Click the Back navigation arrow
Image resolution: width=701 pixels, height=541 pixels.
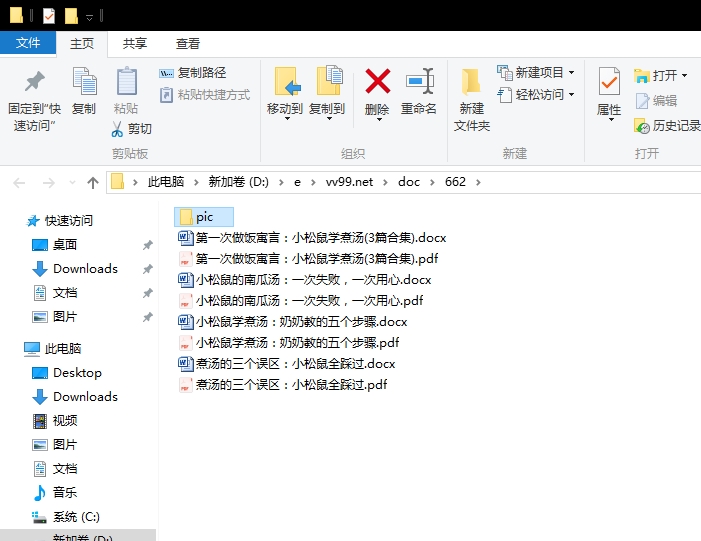click(19, 182)
